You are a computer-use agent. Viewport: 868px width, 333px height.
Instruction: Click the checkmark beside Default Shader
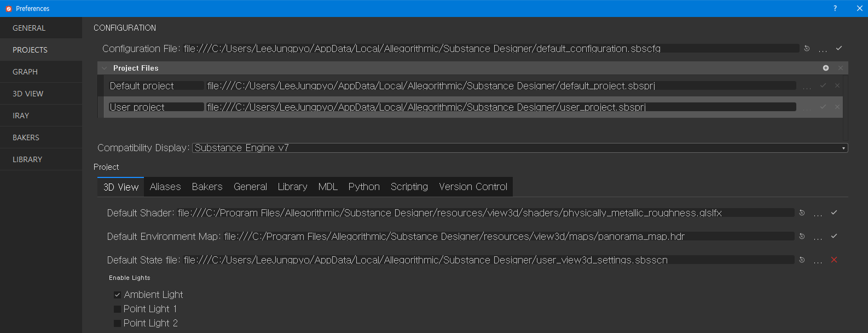pyautogui.click(x=834, y=213)
